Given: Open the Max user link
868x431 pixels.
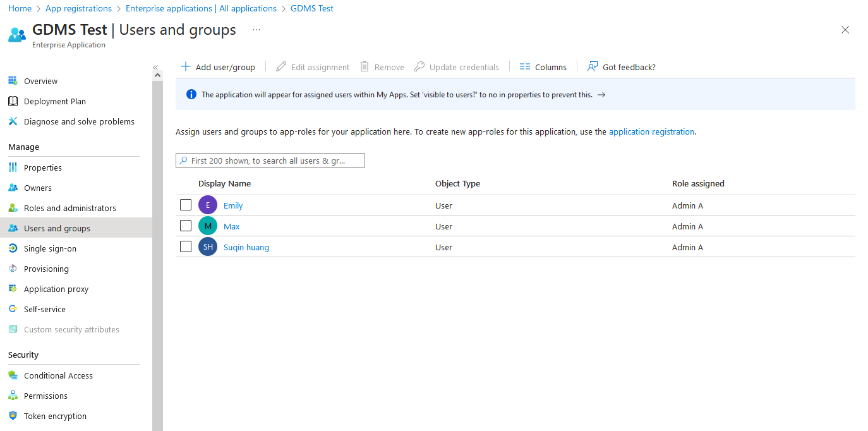Looking at the screenshot, I should tap(232, 226).
